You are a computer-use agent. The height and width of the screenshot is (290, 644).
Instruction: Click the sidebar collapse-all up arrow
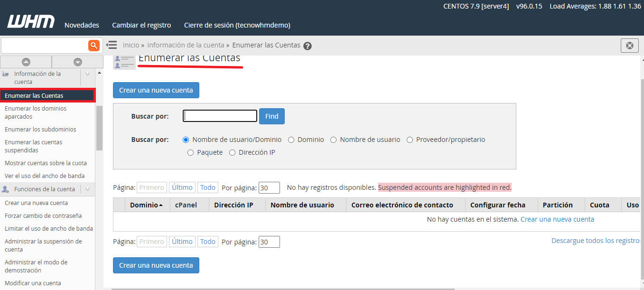point(26,62)
